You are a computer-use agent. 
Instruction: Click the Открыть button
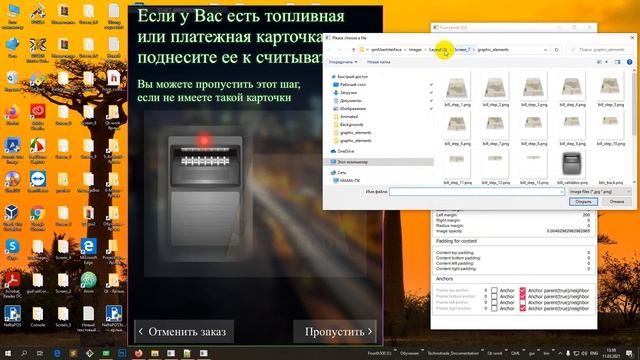pyautogui.click(x=583, y=202)
